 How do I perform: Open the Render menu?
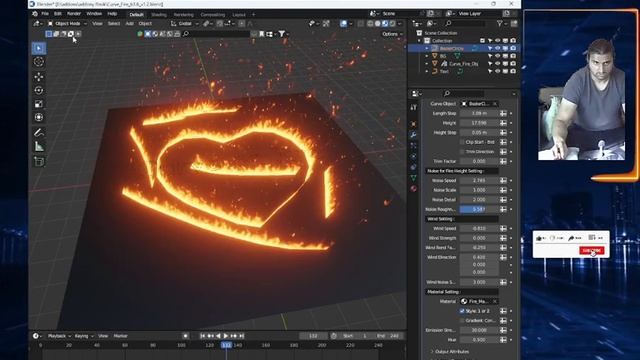[x=74, y=14]
